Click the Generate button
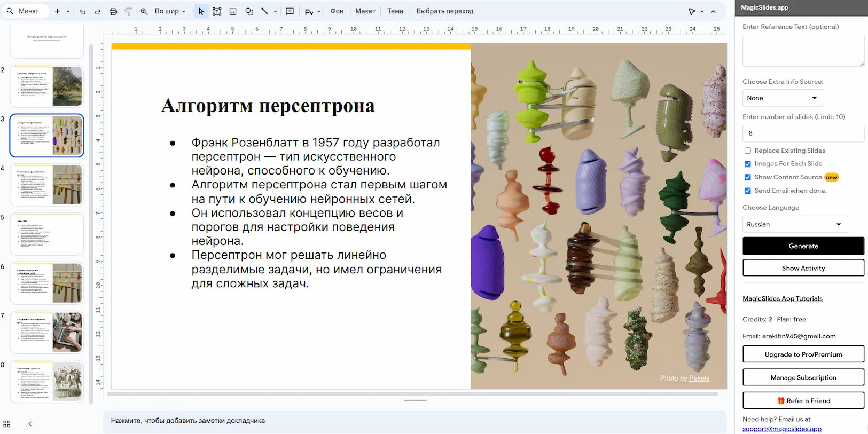 (803, 246)
